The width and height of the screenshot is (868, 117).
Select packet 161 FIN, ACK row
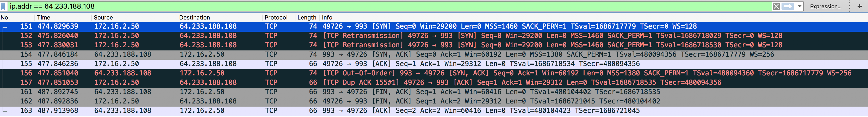[x=434, y=92]
